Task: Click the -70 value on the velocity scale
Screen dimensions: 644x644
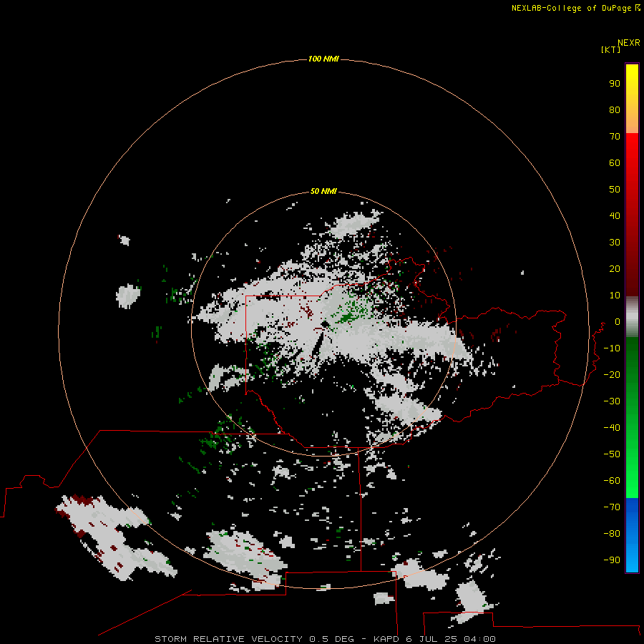Action: (612, 507)
